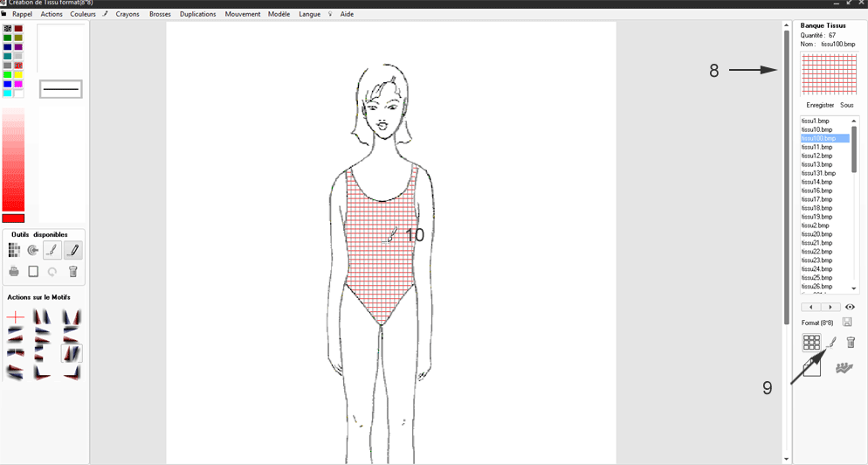The image size is (868, 465).
Task: Click the printer icon in tools panel
Action: [14, 272]
